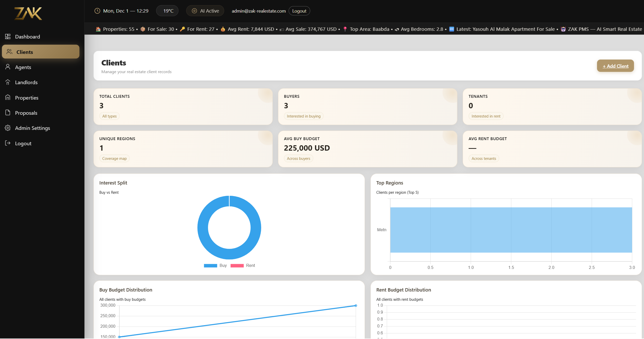
Task: Select Dashboard from the sidebar menu
Action: pos(27,36)
